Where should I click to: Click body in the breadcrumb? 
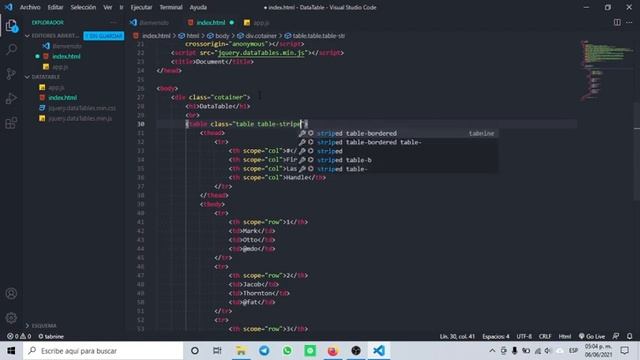click(222, 36)
